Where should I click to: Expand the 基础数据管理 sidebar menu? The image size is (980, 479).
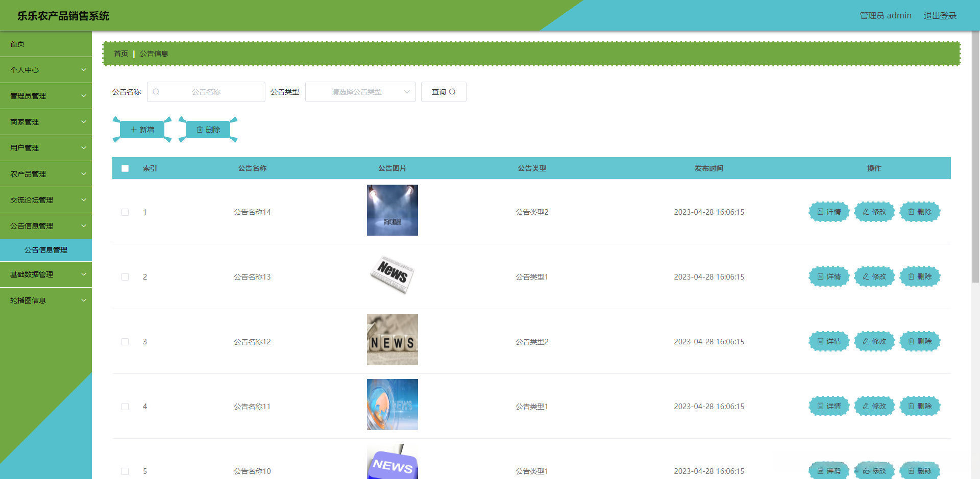46,274
